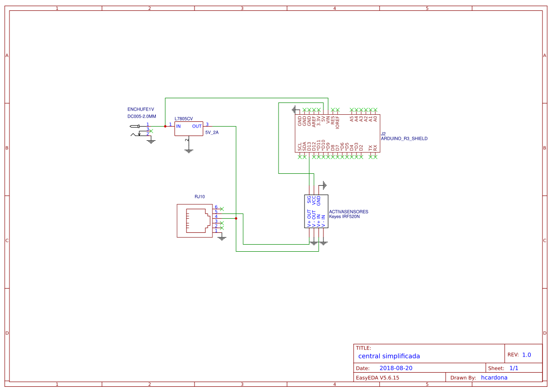Click the no-connect mark on the SCL pin

point(299,157)
